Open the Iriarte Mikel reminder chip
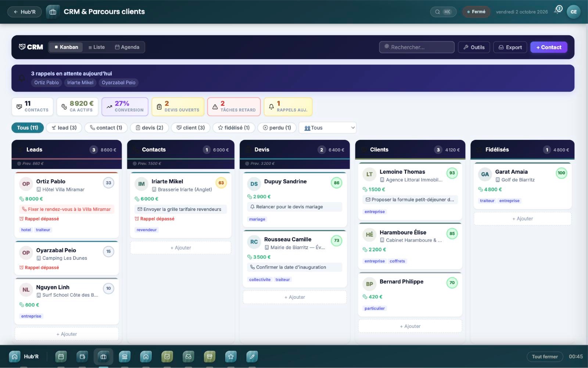 pos(80,82)
